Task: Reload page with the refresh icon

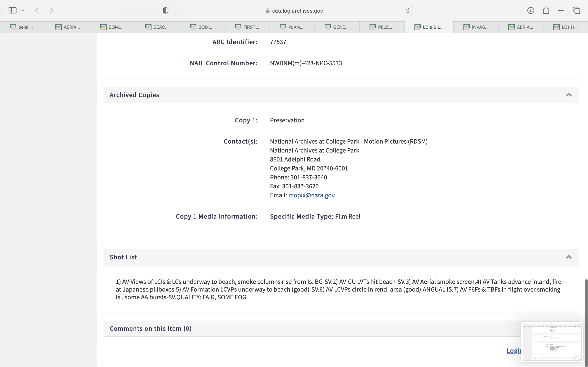Action: coord(408,10)
